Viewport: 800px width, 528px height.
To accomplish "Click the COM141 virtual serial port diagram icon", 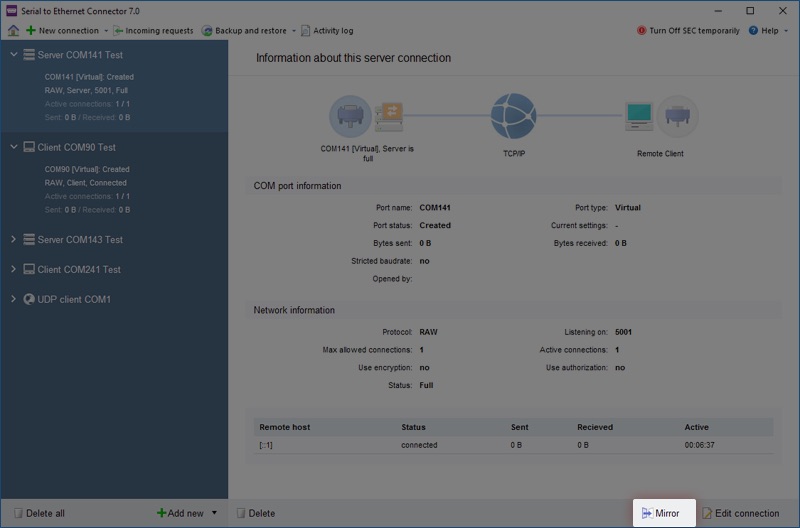I will coord(350,116).
